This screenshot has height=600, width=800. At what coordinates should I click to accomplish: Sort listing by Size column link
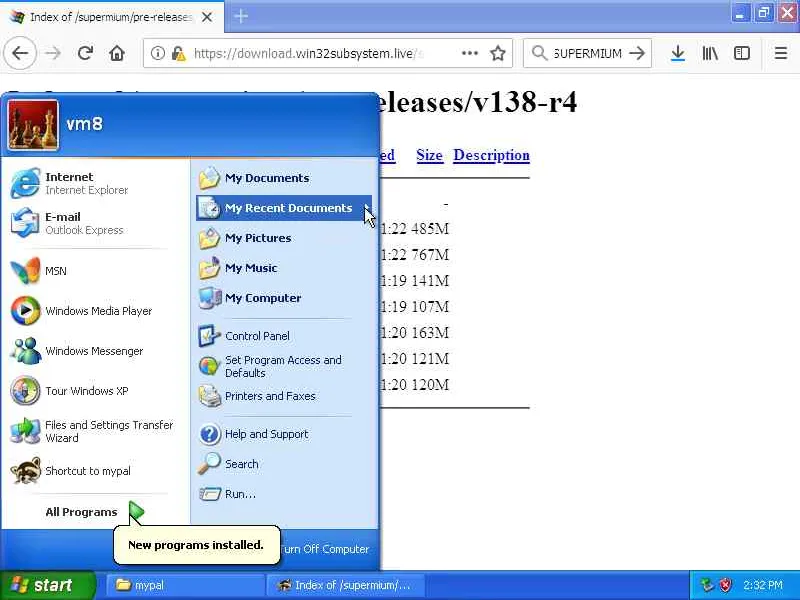[429, 155]
